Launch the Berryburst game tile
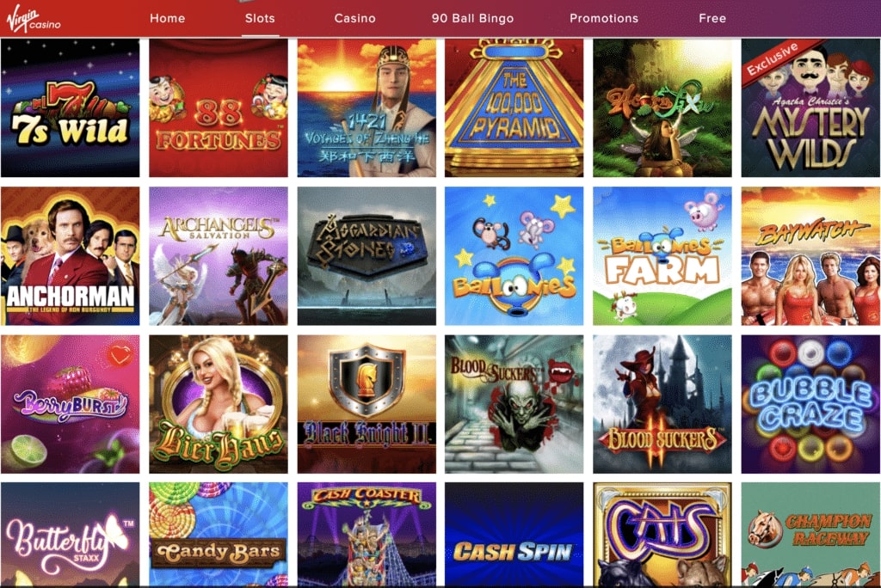Screen dimensions: 881x588 (71, 404)
